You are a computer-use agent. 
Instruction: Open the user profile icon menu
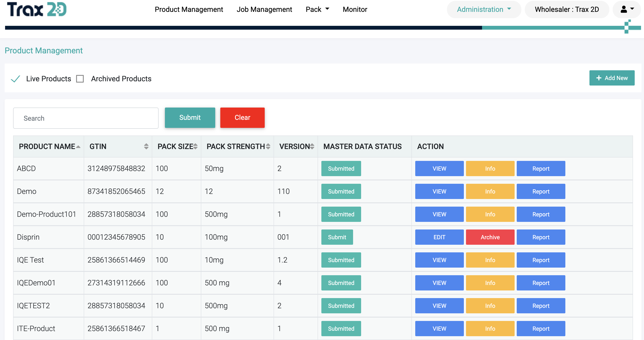(x=627, y=9)
